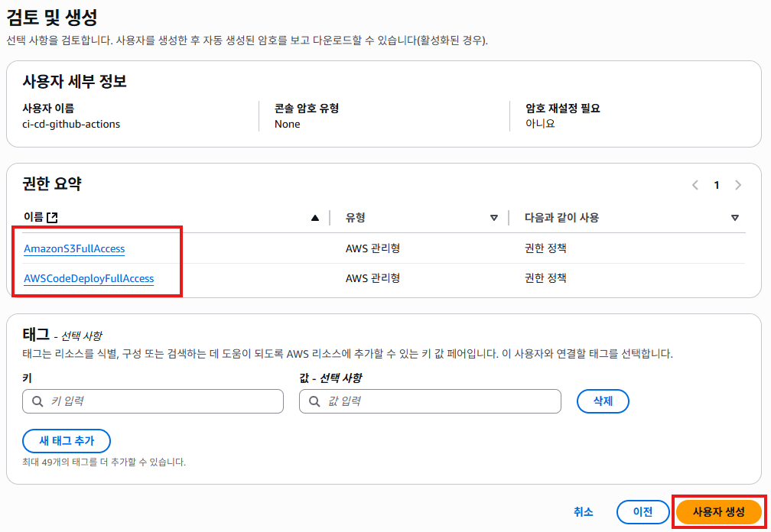Click the 태그 section heading
The width and height of the screenshot is (771, 532).
tap(37, 335)
